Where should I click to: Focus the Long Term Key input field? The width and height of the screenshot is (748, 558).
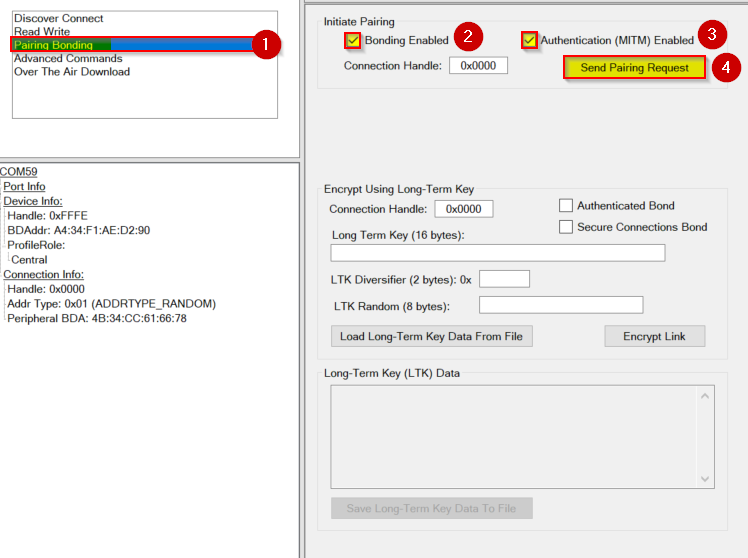point(497,253)
